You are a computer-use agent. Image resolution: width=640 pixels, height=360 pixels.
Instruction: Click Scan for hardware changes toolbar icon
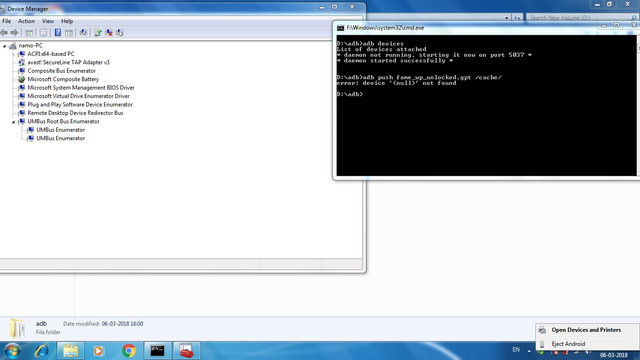(83, 33)
